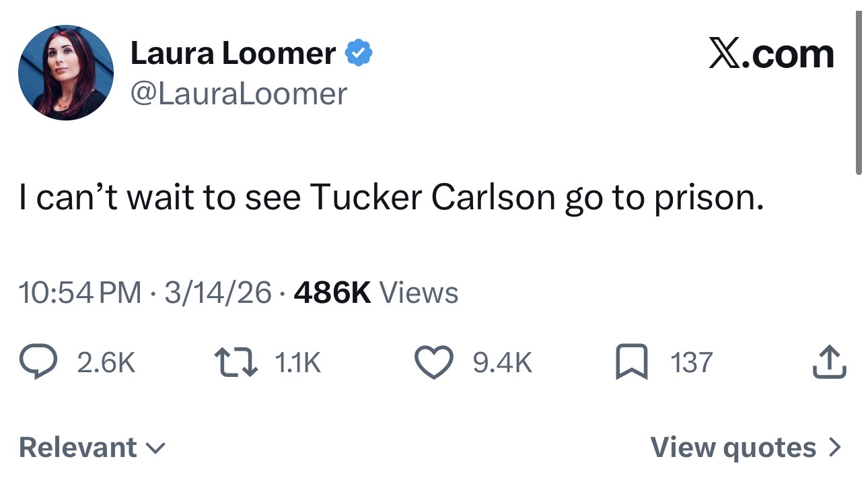868x492 pixels.
Task: Open the Laura Loomer display name
Action: point(232,54)
